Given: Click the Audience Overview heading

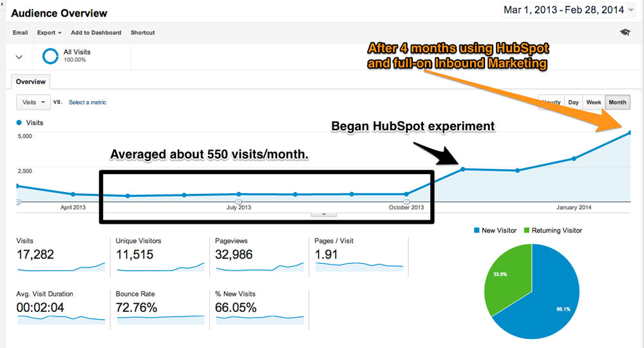Looking at the screenshot, I should pyautogui.click(x=59, y=13).
